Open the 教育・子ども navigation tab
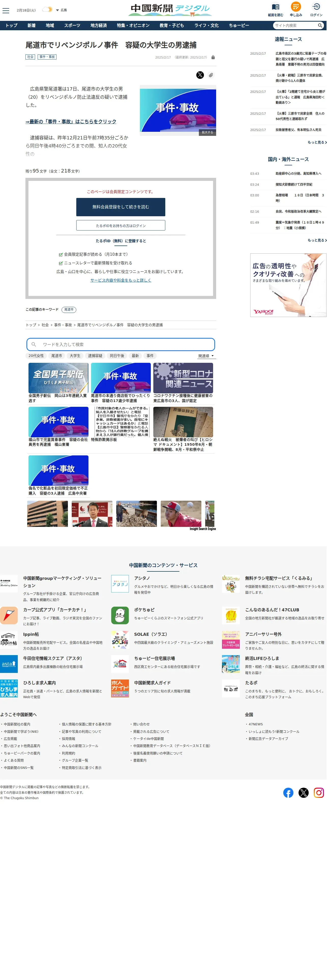 pyautogui.click(x=172, y=25)
